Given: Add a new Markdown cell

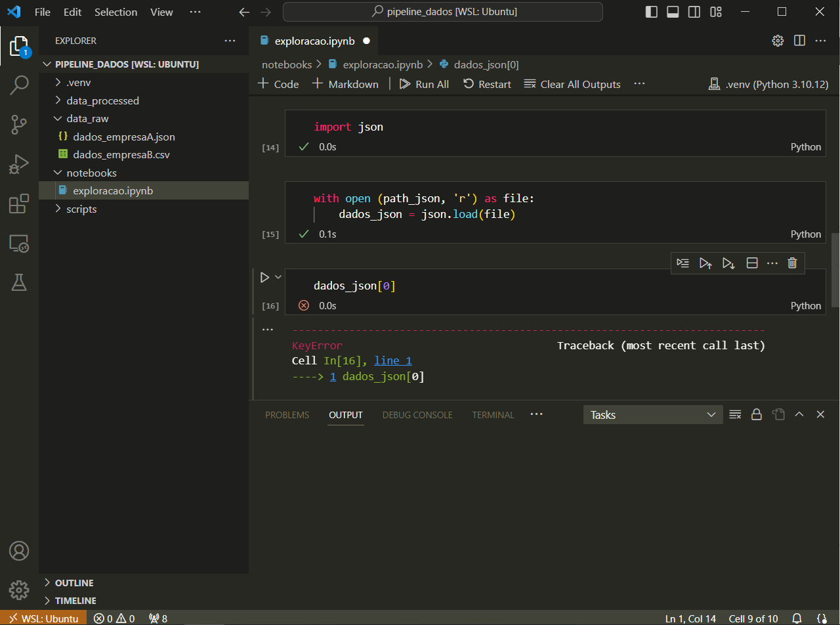Looking at the screenshot, I should [x=345, y=84].
